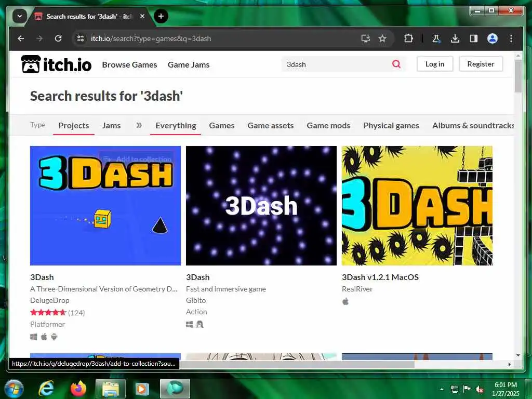Open File Explorer from taskbar

coord(111,389)
